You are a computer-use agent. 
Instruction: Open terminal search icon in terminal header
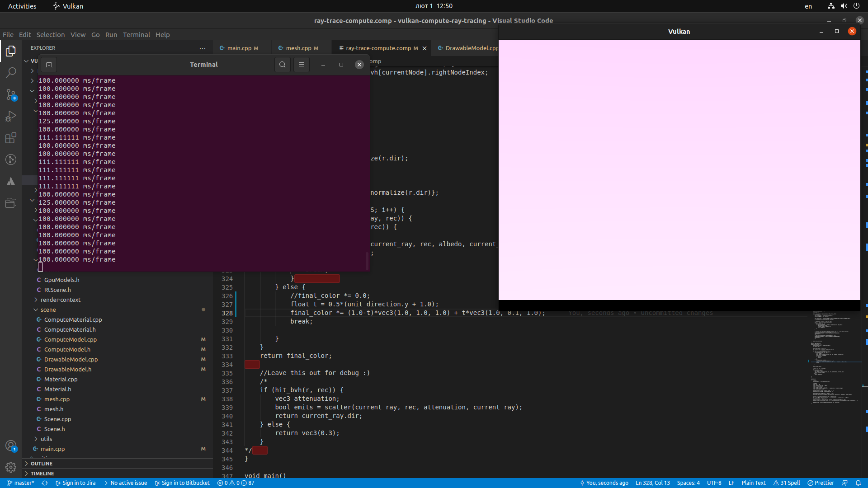(282, 65)
